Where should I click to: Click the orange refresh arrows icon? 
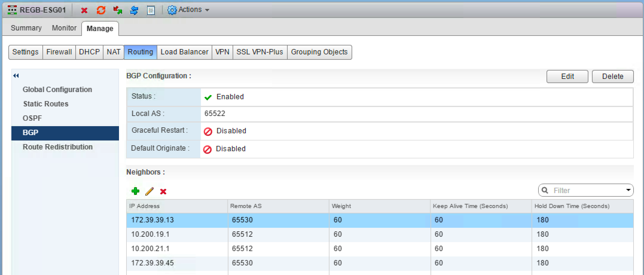point(101,10)
